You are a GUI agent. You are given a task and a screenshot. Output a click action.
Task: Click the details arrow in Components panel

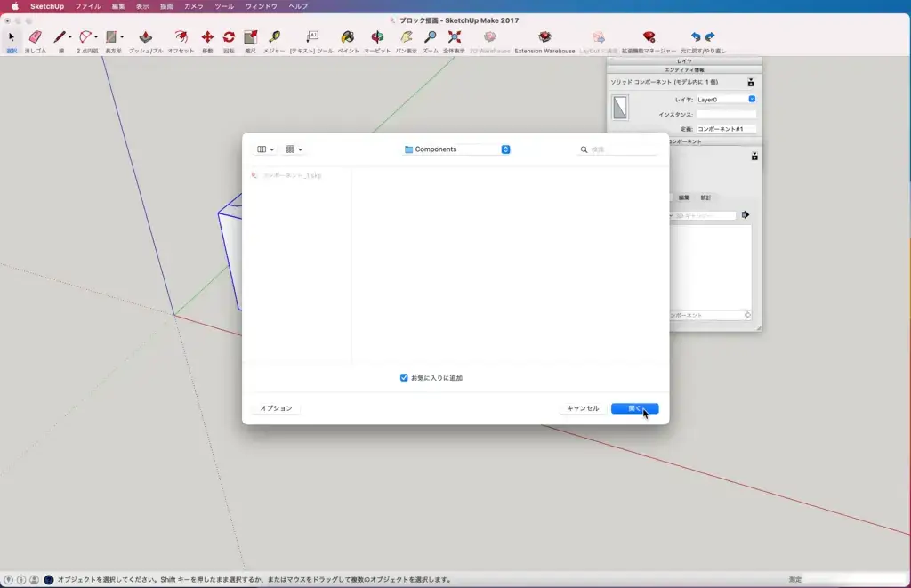click(x=745, y=215)
